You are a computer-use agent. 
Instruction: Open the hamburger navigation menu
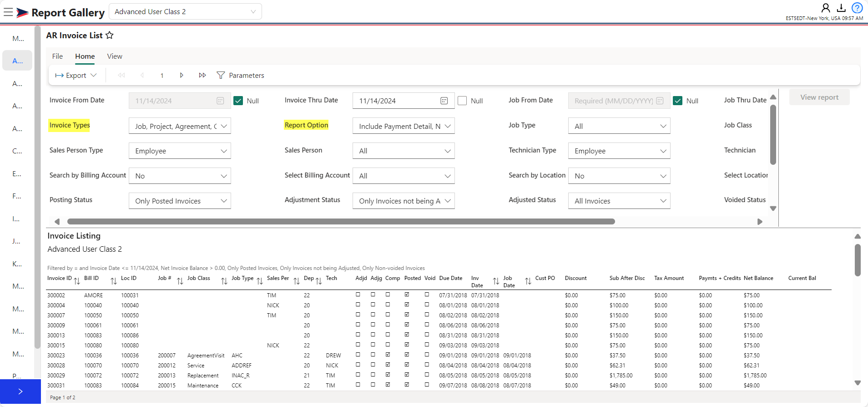click(x=8, y=12)
